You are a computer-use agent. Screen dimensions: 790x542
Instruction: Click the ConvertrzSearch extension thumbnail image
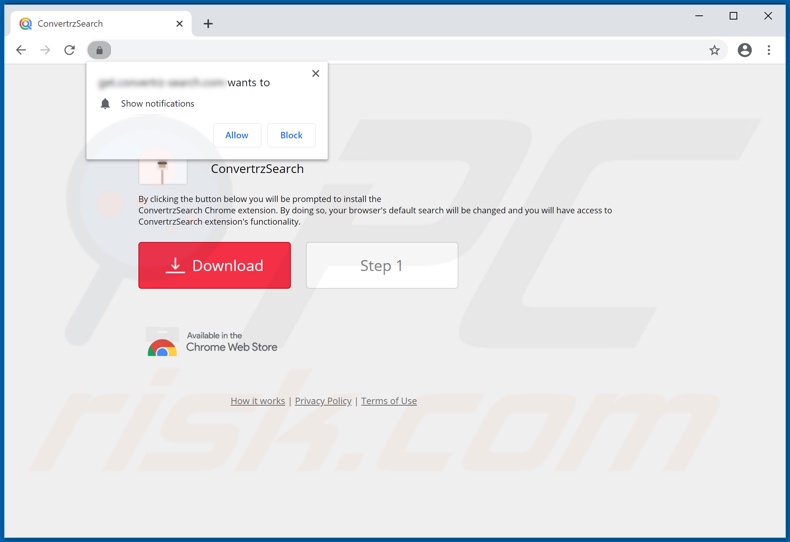163,171
